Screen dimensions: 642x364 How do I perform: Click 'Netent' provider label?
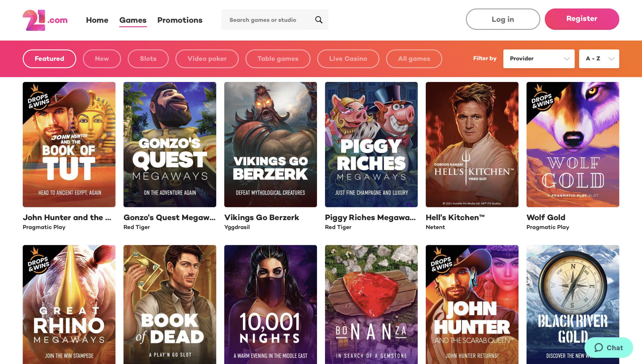(435, 227)
